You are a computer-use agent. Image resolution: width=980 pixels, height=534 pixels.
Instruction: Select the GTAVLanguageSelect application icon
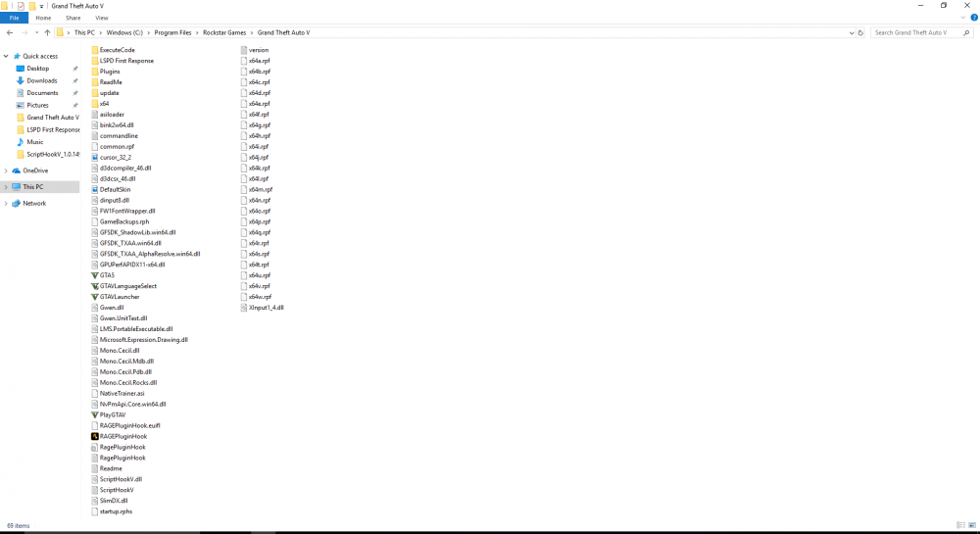tap(95, 286)
